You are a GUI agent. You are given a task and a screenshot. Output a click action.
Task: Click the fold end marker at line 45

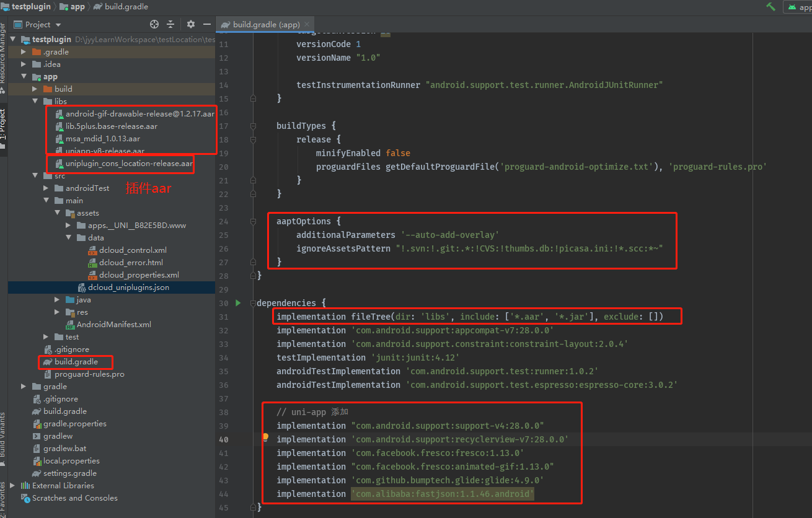253,507
